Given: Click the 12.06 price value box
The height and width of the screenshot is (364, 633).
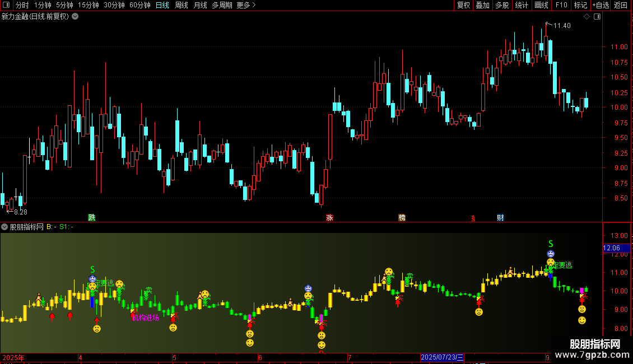Looking at the screenshot, I should [x=616, y=248].
